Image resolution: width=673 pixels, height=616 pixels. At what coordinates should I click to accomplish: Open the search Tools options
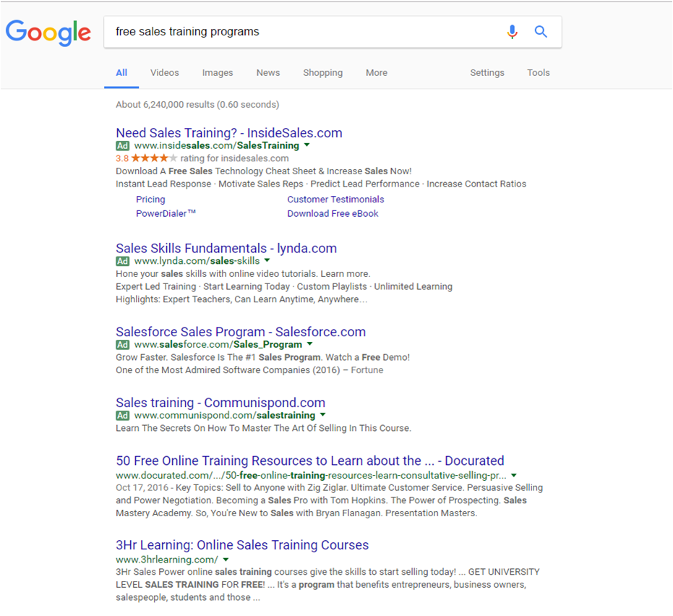point(538,73)
